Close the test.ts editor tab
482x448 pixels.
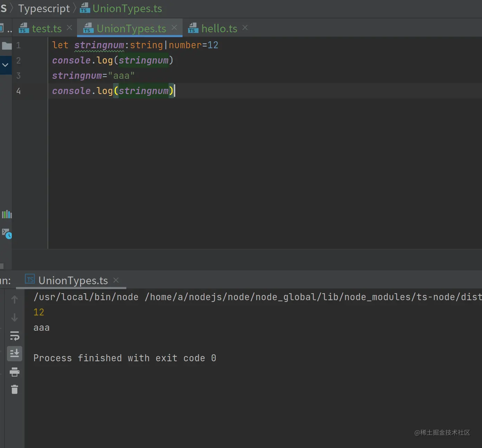click(x=69, y=27)
